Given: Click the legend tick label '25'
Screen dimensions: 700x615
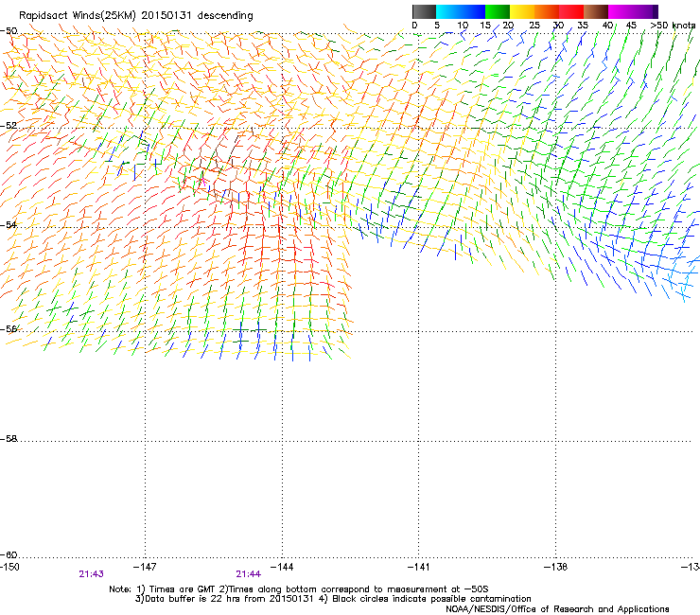Looking at the screenshot, I should tap(534, 26).
